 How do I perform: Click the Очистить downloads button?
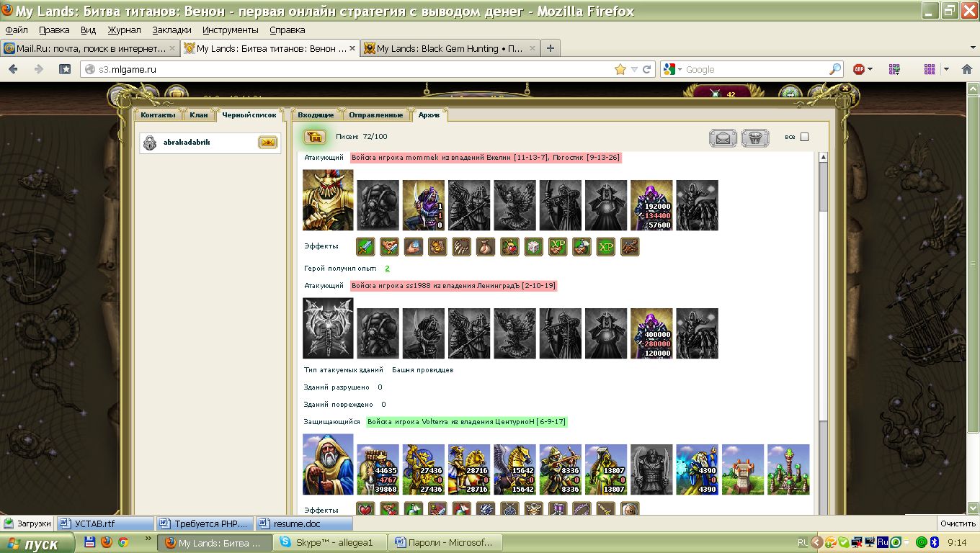click(x=958, y=523)
